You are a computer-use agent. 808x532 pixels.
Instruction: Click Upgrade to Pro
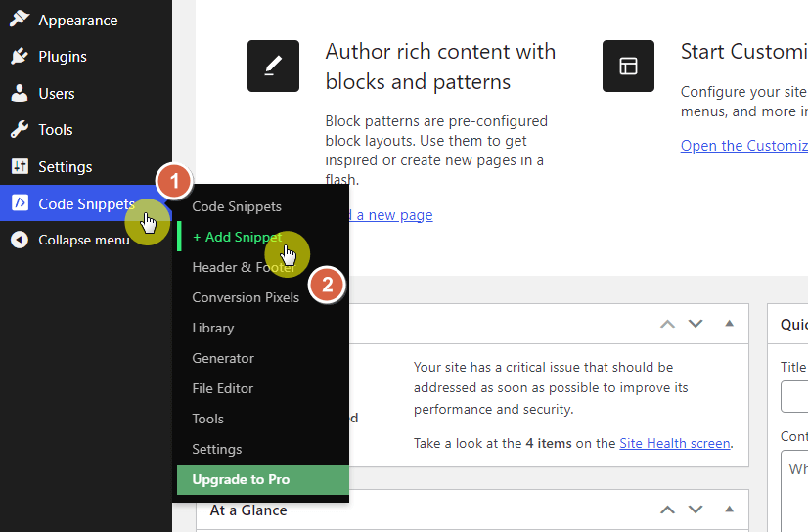(x=263, y=479)
